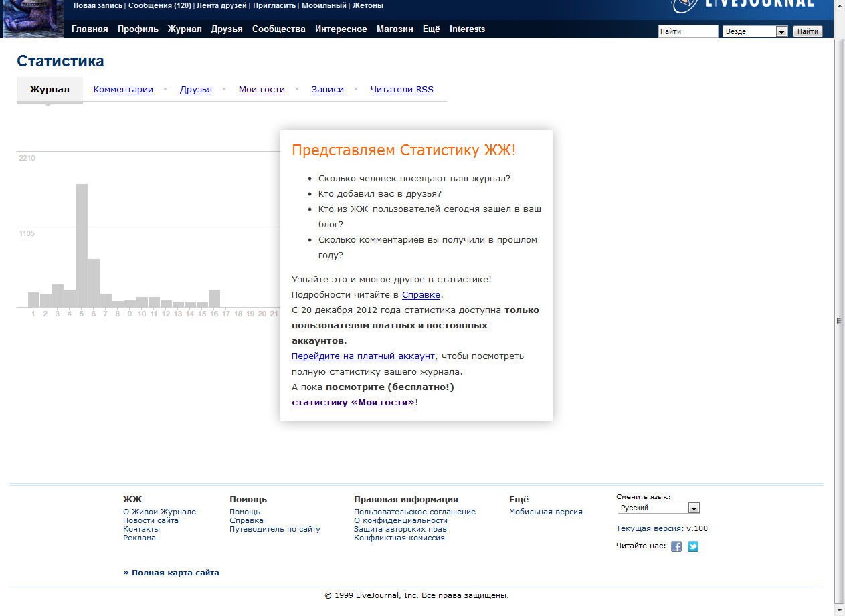Open 'Защита авторских прав' footer link

click(400, 529)
